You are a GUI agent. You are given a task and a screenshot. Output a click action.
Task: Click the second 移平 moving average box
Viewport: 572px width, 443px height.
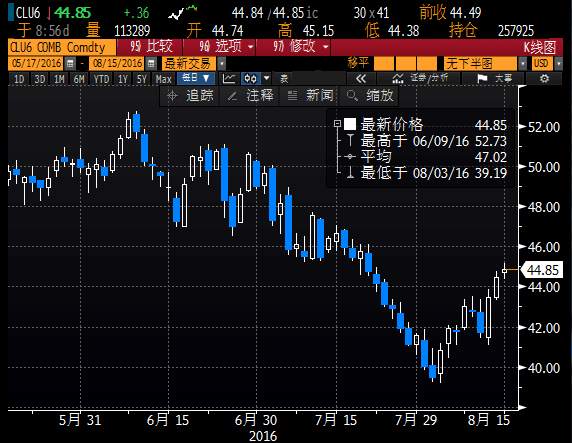[405, 63]
